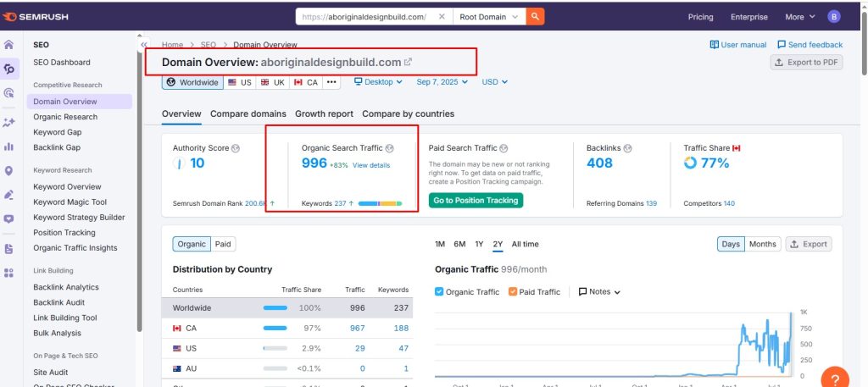
Task: Expand more country databases with ellipsis
Action: coord(331,82)
